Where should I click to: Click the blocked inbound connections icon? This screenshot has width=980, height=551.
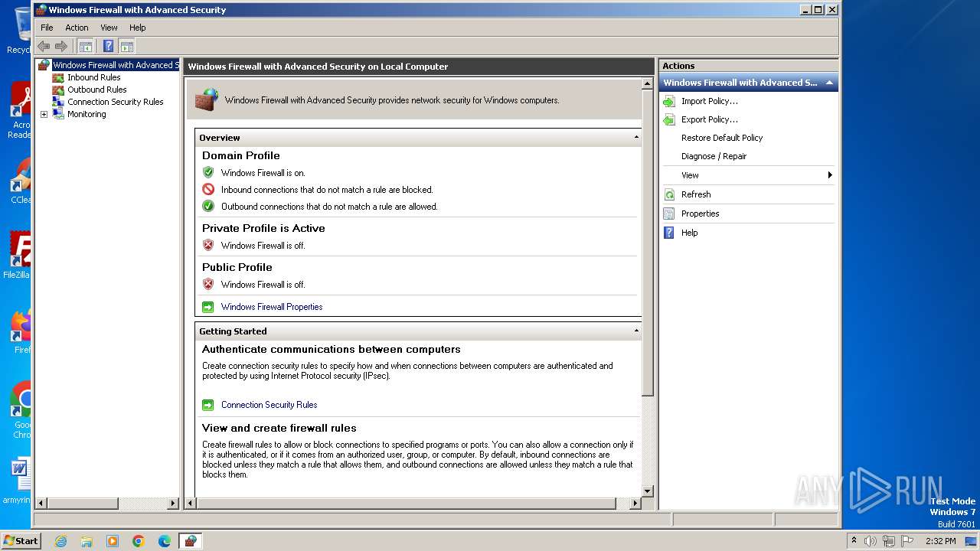(207, 189)
